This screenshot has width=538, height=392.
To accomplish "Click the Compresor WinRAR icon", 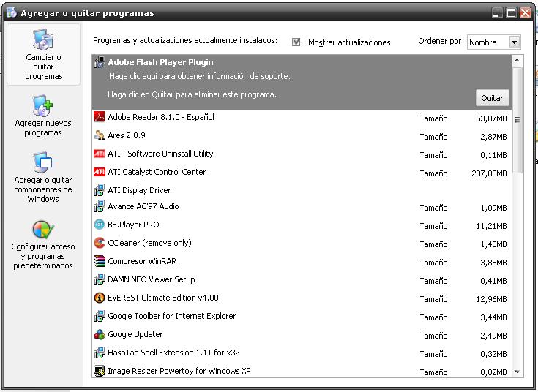I will pos(100,261).
